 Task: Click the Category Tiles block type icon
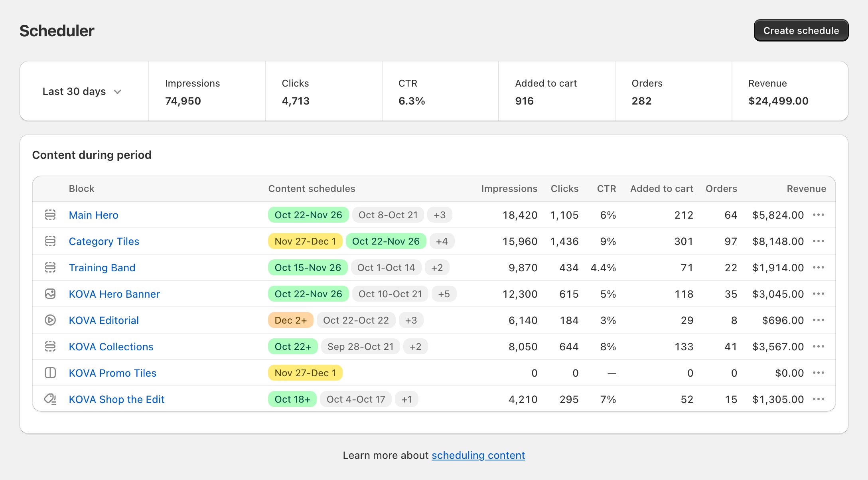[50, 241]
